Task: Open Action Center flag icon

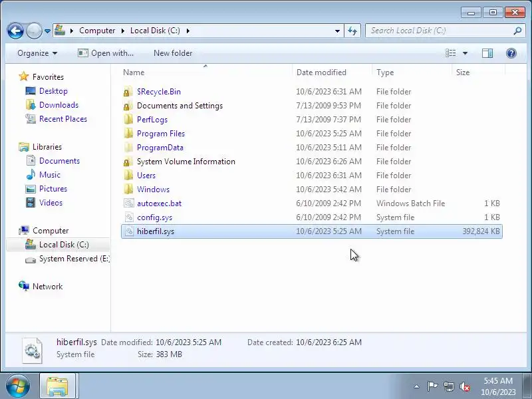Action: coord(432,386)
